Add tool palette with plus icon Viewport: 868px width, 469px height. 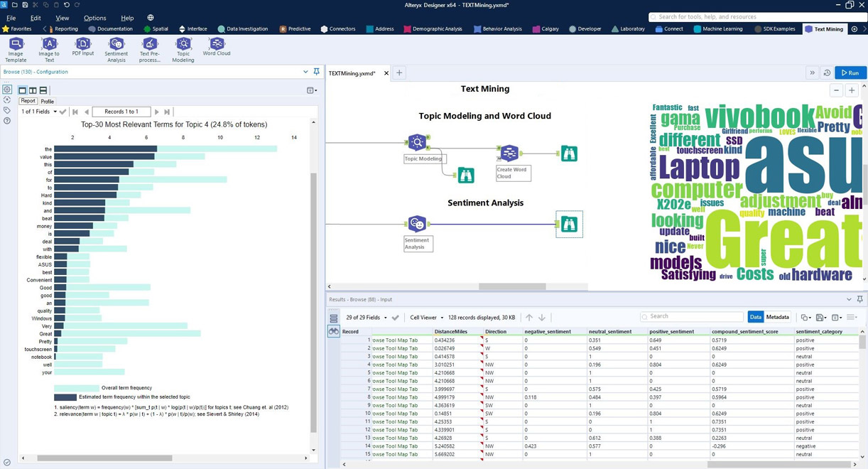tap(855, 29)
